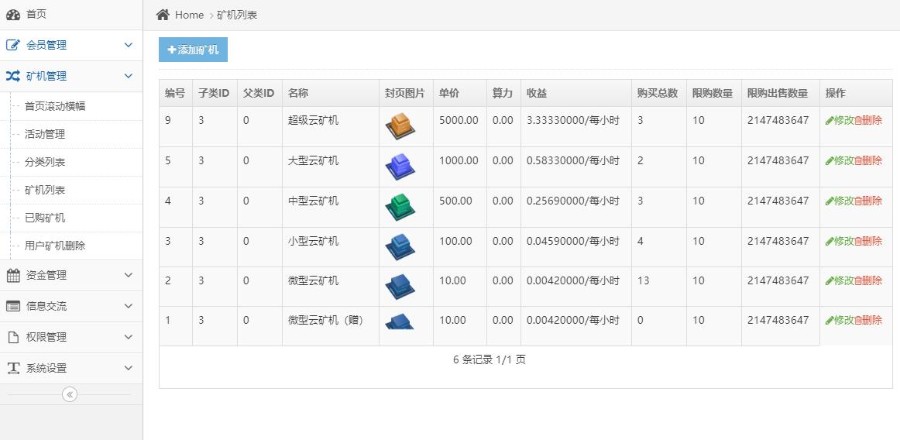Click the calendar icon beside 资金管理
900x440 pixels.
(13, 275)
